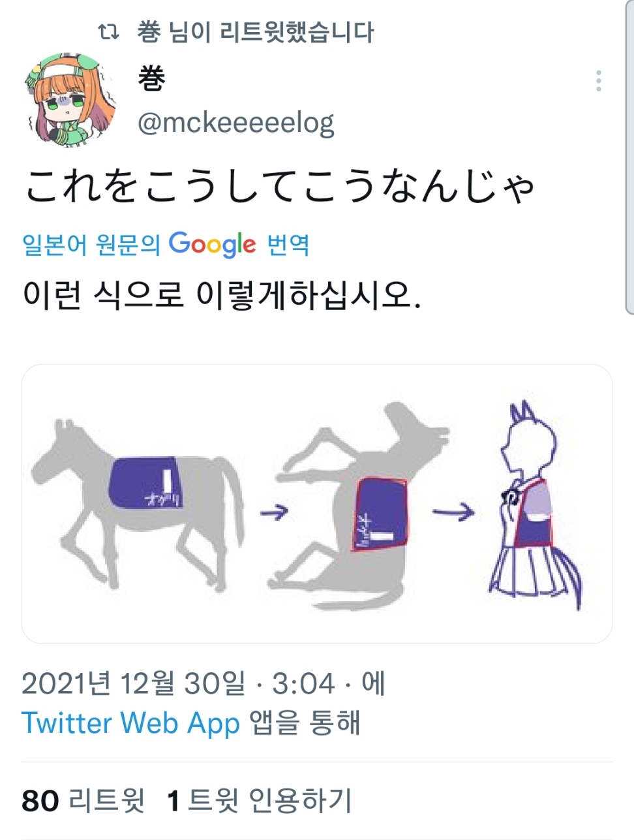Open the user's profile avatar picture

[71, 100]
